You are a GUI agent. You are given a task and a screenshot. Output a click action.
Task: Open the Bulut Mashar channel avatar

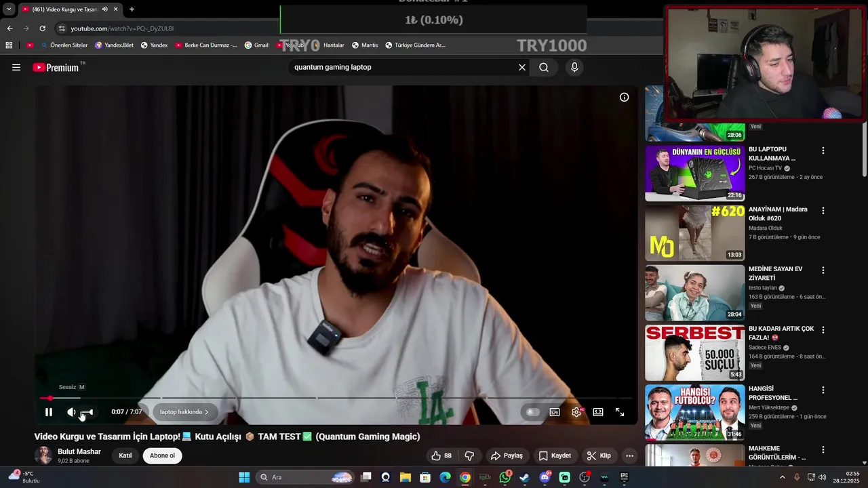click(x=43, y=455)
